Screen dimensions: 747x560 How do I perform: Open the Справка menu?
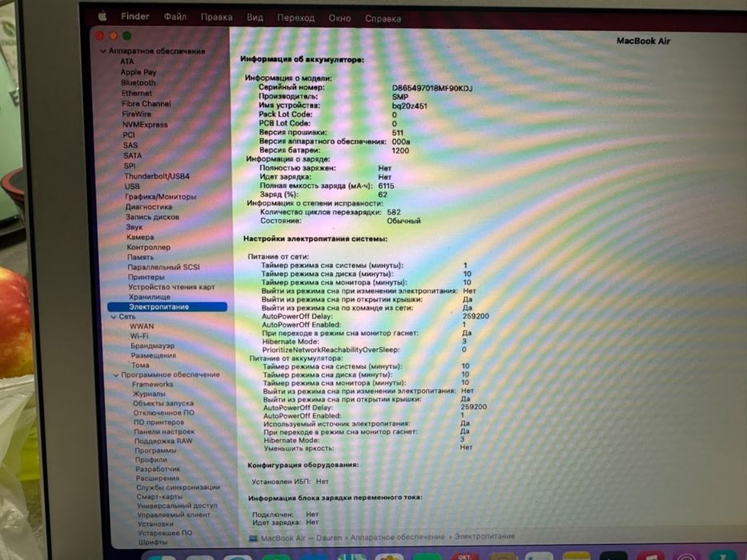click(383, 19)
